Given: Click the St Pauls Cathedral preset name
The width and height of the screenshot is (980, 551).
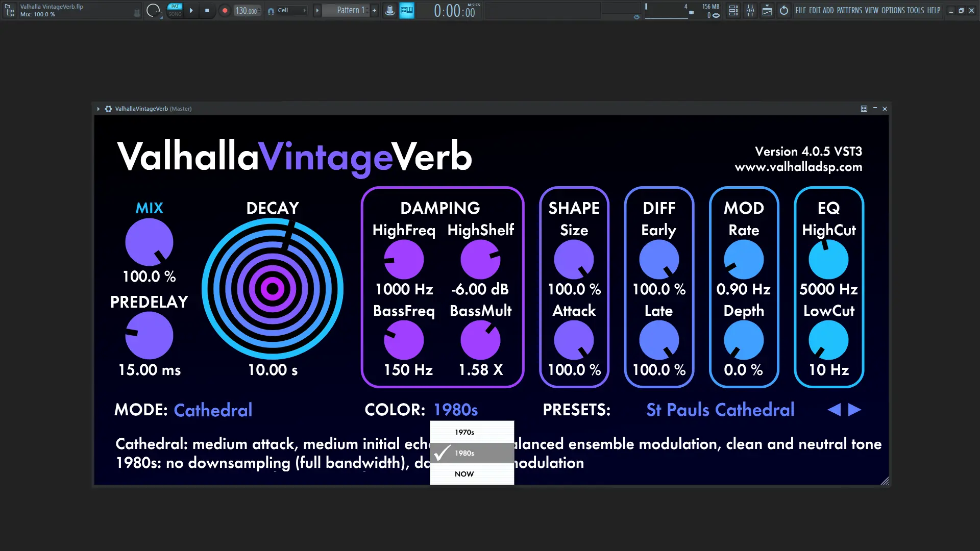Looking at the screenshot, I should click(x=720, y=410).
